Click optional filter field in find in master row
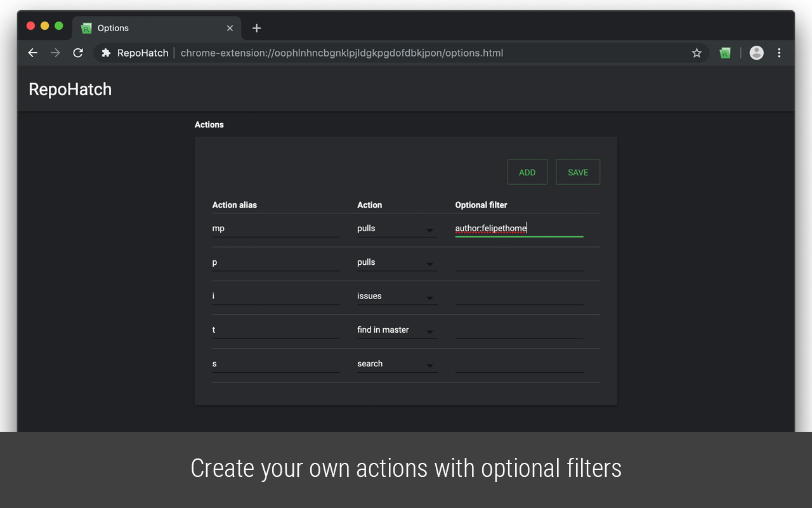This screenshot has height=508, width=812. (x=519, y=330)
